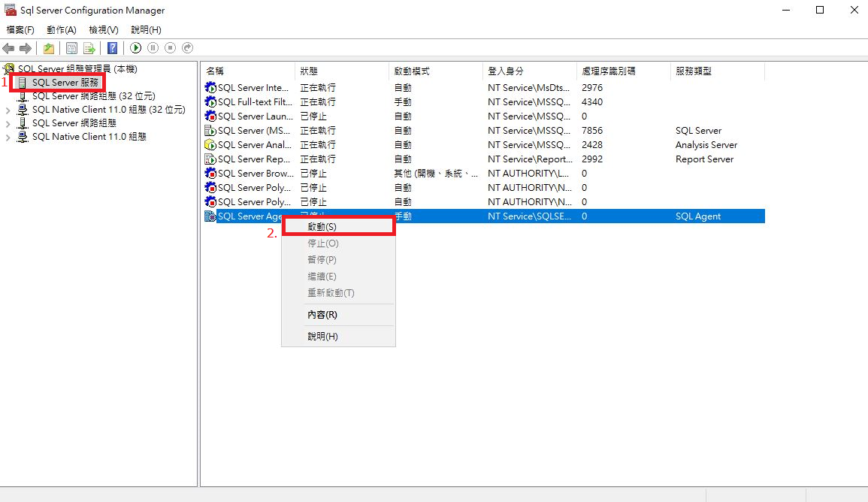The height and width of the screenshot is (502, 868).
Task: Click the SQL Server Rep... service icon
Action: click(x=210, y=159)
